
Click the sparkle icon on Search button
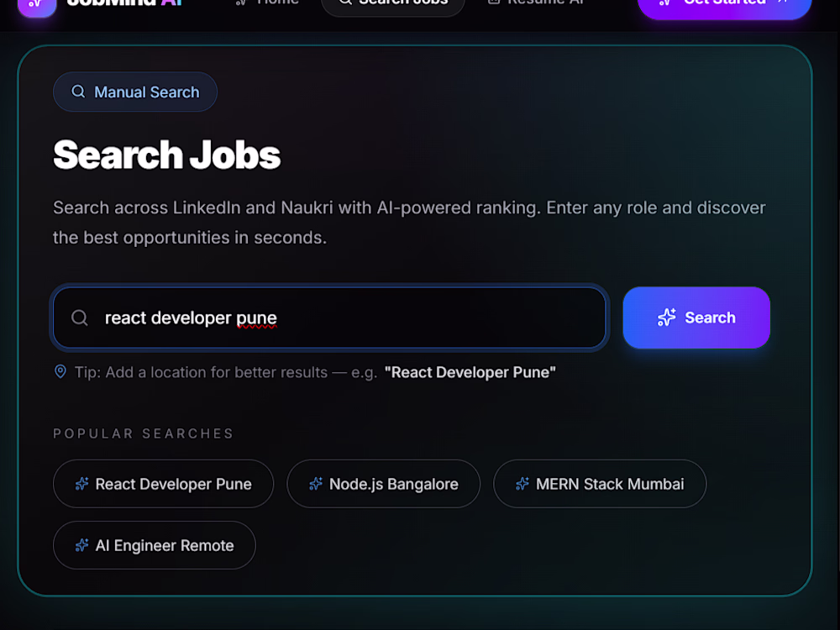click(666, 318)
